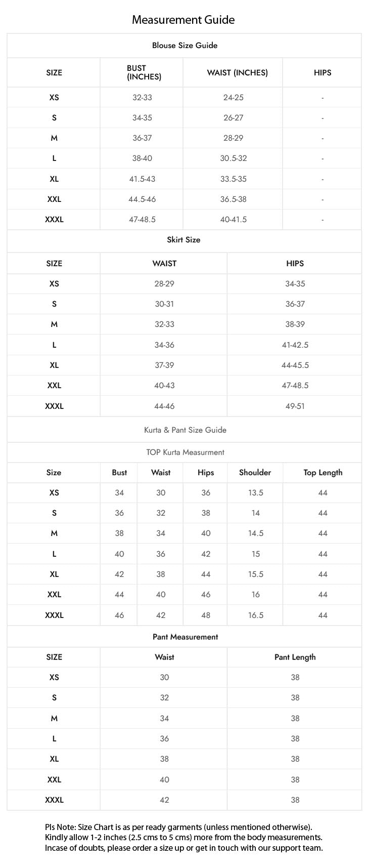This screenshot has width=368, height=868.
Task: Click the 41.5-43 bust value cell
Action: [142, 179]
